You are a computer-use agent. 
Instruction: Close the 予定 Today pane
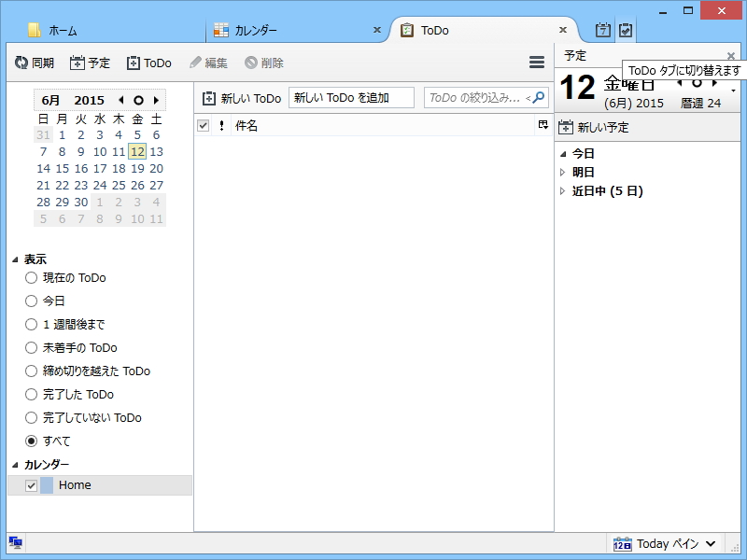pyautogui.click(x=731, y=56)
